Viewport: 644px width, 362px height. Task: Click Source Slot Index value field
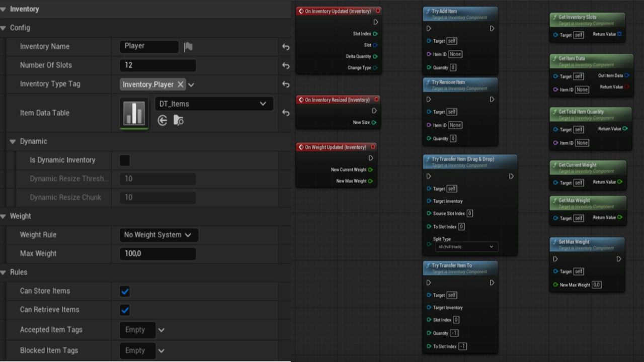coord(470,213)
